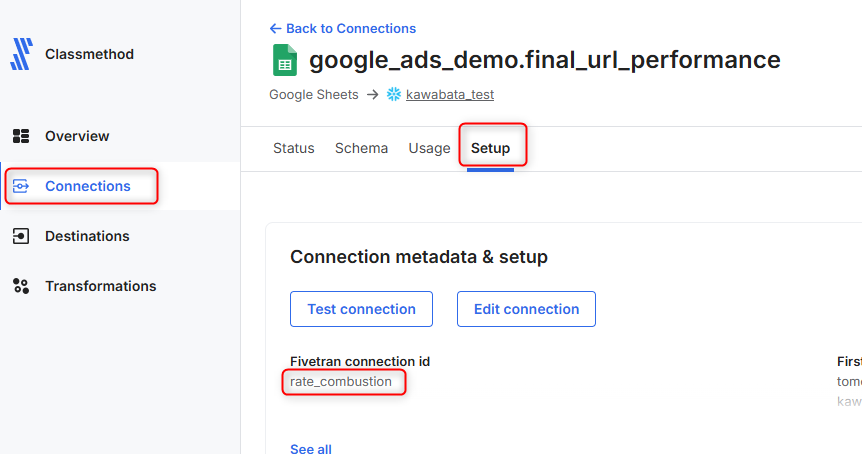Click the blue Snowflake destination icon

[x=393, y=95]
